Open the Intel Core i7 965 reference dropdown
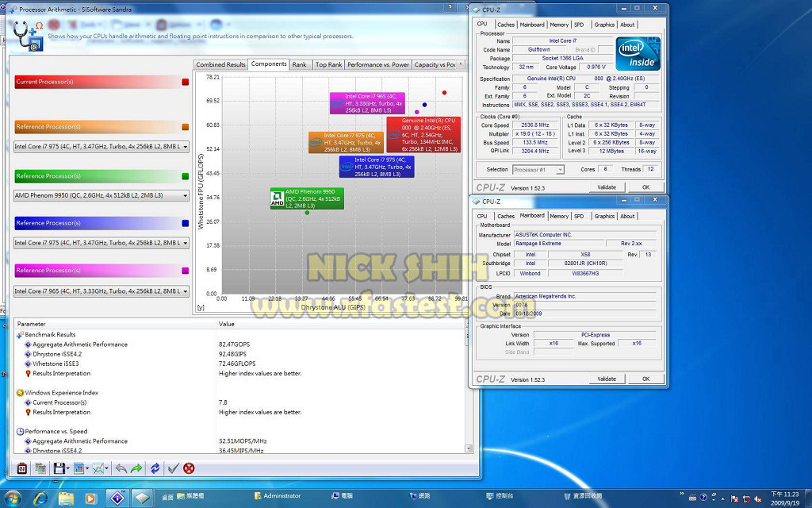 (x=101, y=291)
